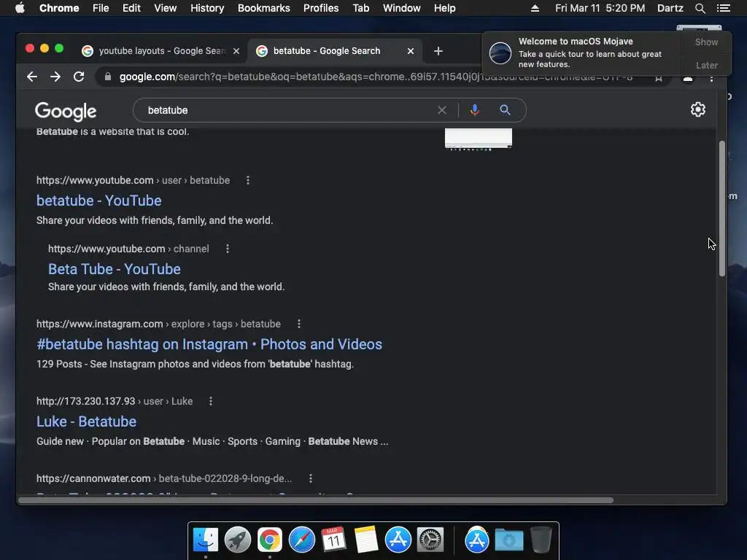Open more options for cannonwater result
Image resolution: width=747 pixels, height=560 pixels.
[x=311, y=478]
